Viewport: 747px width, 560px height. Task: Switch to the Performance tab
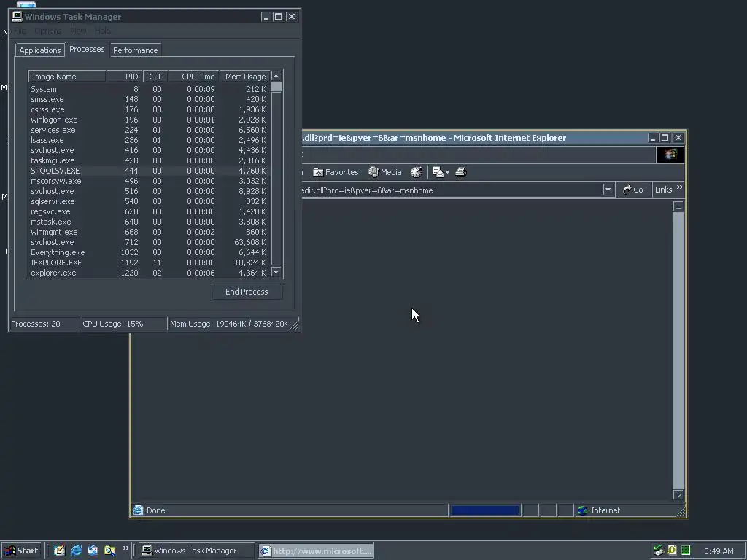tap(135, 50)
